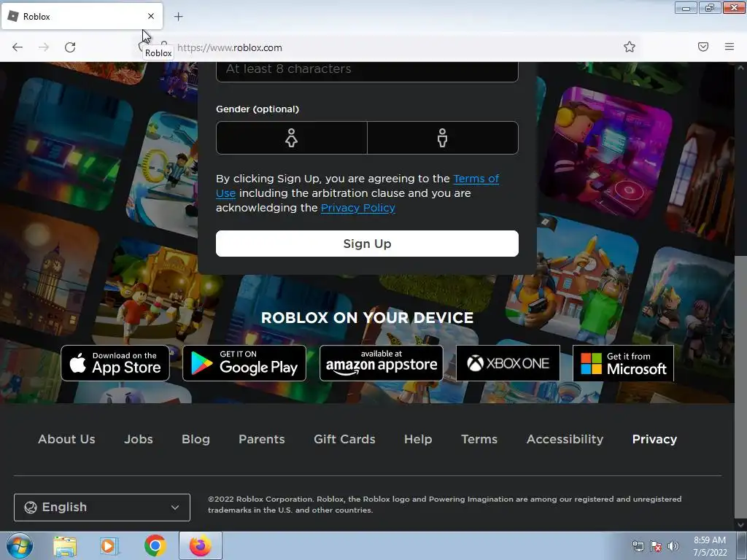This screenshot has width=747, height=560.
Task: Click the scrollbar down arrow
Action: tap(740, 525)
